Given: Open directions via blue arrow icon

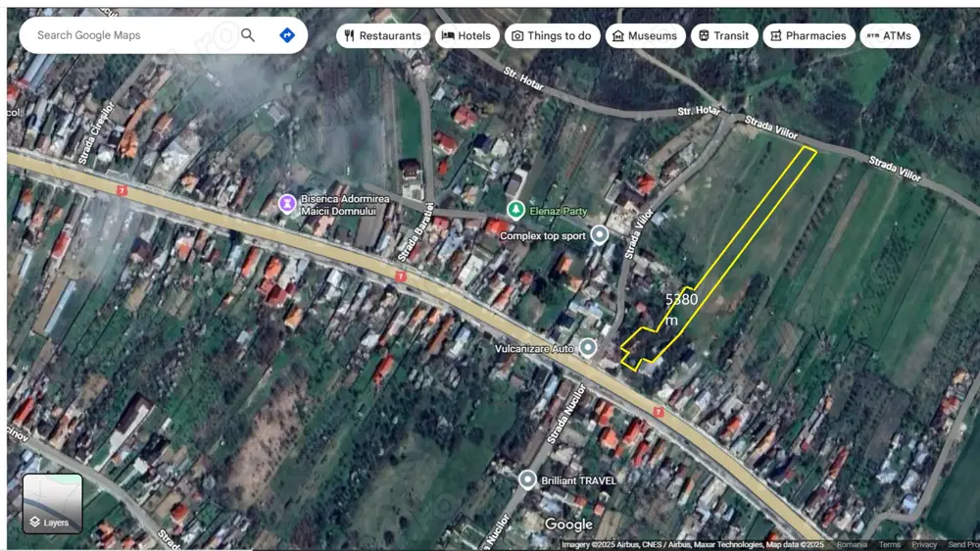Looking at the screenshot, I should 287,35.
